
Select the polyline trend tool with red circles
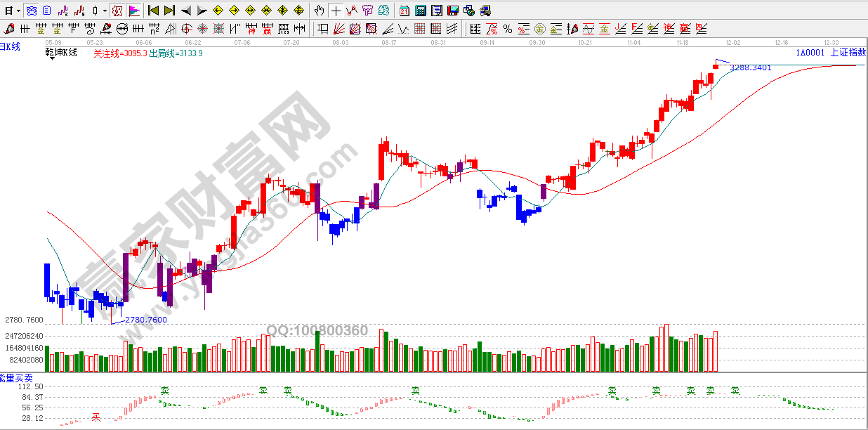tap(352, 11)
